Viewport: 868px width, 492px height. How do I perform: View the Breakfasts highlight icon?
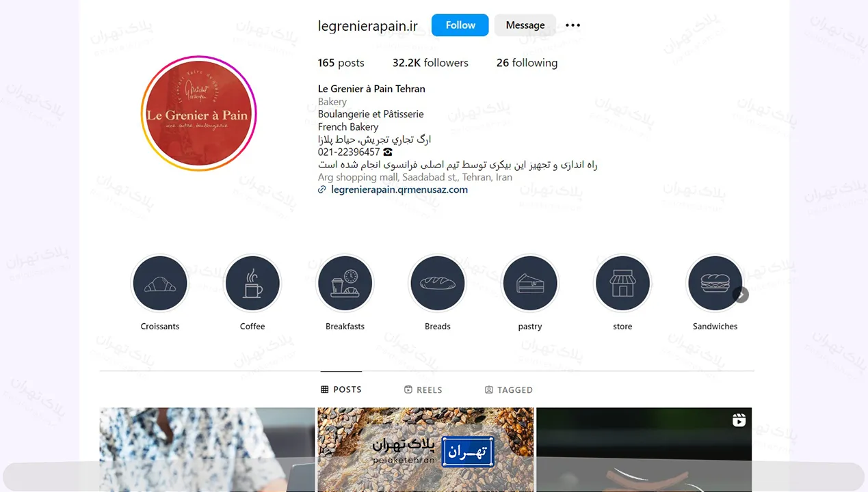(345, 284)
